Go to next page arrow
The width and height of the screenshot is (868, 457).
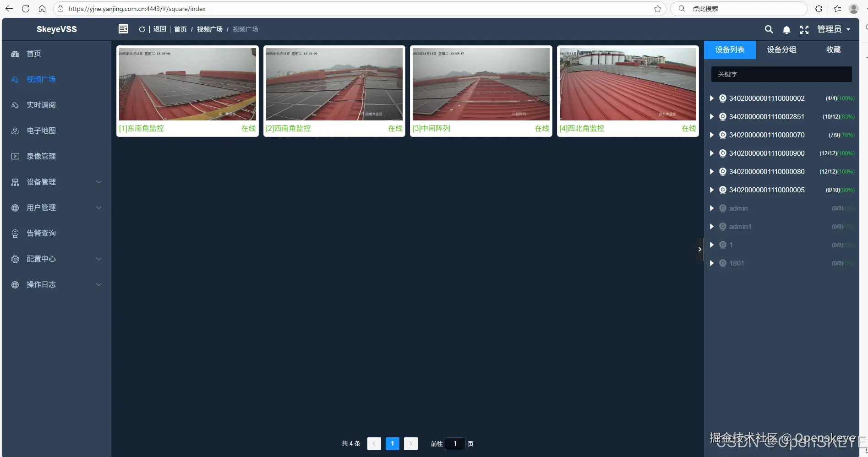point(411,444)
